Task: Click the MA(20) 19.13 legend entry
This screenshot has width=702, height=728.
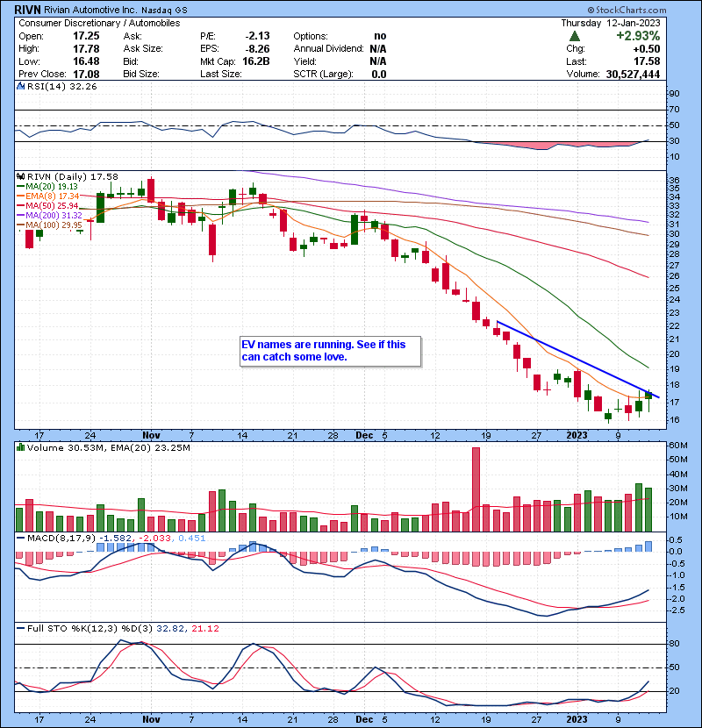Action: click(47, 187)
